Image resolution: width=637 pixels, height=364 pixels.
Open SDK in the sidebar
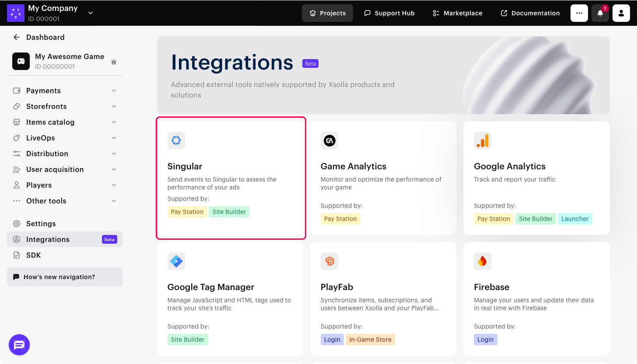33,255
